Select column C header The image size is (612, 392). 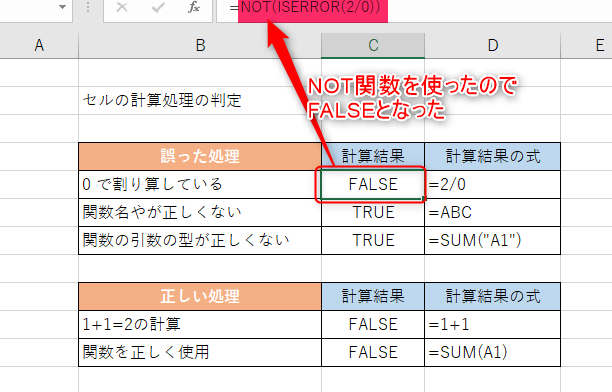[373, 46]
